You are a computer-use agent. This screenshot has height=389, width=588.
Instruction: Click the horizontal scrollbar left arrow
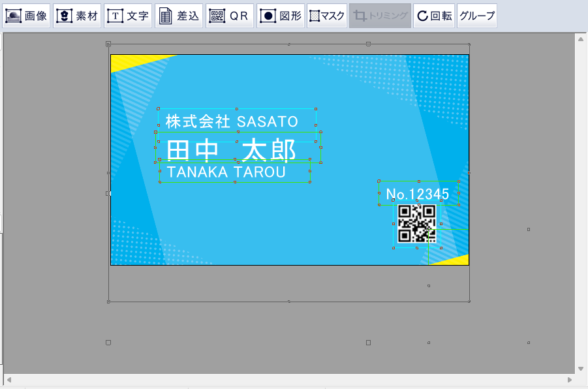click(9, 380)
